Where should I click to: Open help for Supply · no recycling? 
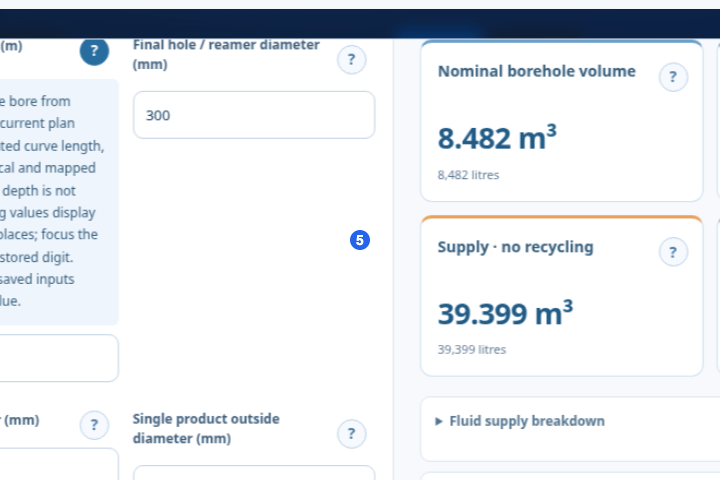pos(673,252)
